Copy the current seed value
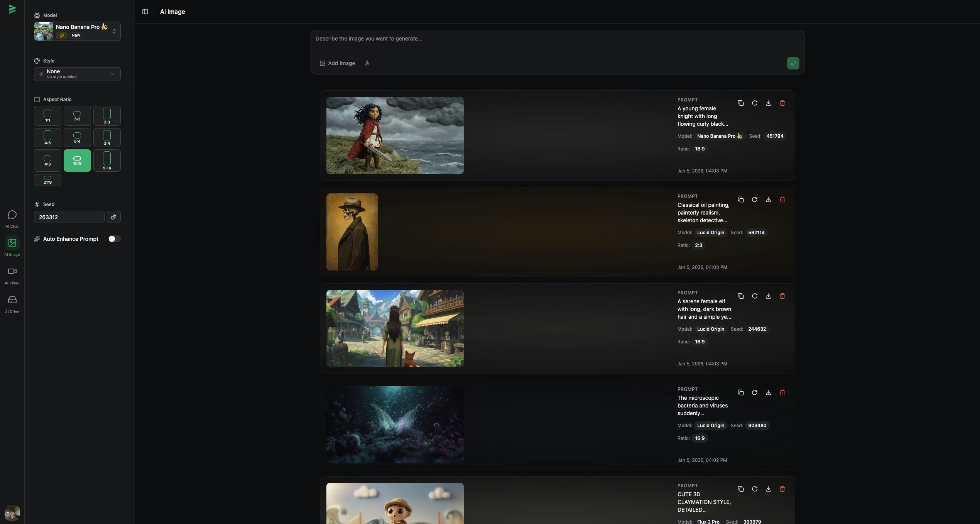This screenshot has height=524, width=980. pos(113,217)
